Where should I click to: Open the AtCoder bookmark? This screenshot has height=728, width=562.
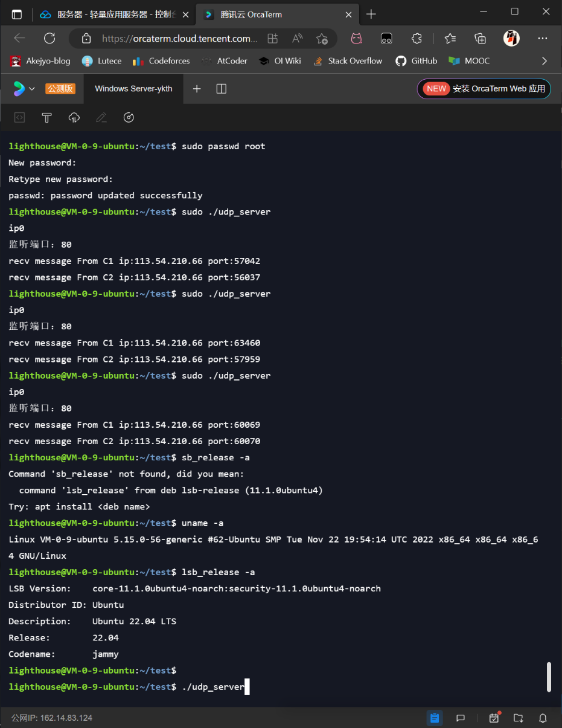point(225,61)
